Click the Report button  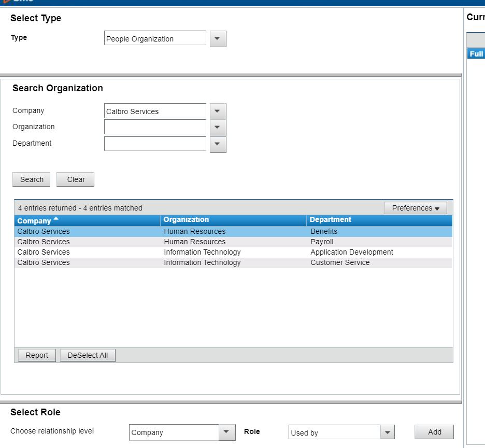(x=37, y=355)
